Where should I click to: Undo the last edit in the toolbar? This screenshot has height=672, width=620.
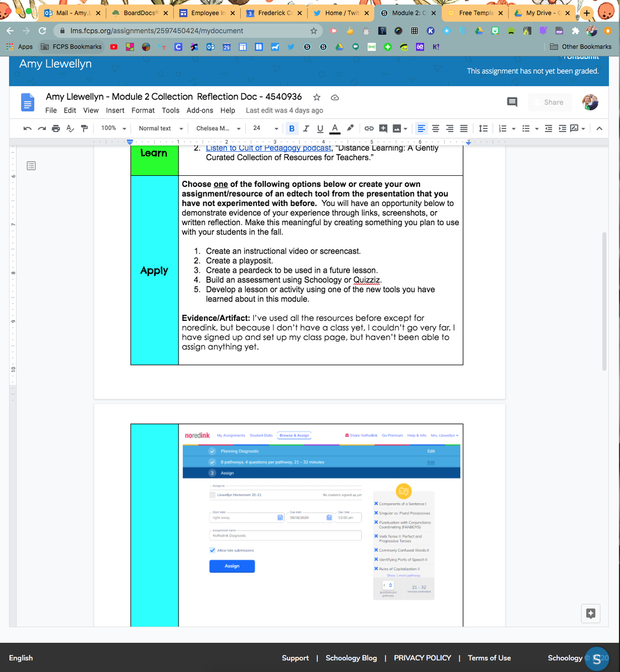click(27, 128)
